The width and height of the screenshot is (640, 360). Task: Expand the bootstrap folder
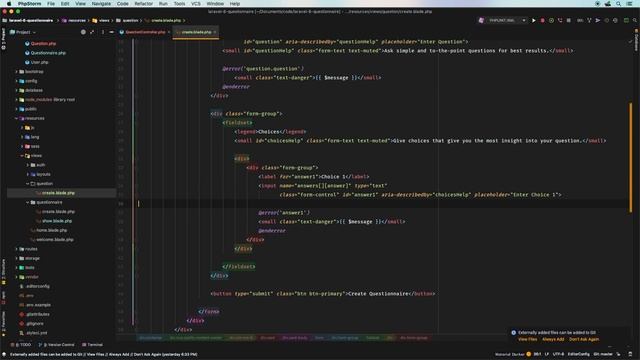(17, 72)
